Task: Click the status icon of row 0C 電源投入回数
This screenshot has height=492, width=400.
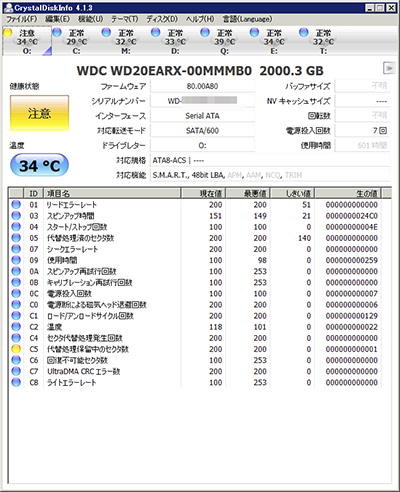Action: (x=16, y=294)
